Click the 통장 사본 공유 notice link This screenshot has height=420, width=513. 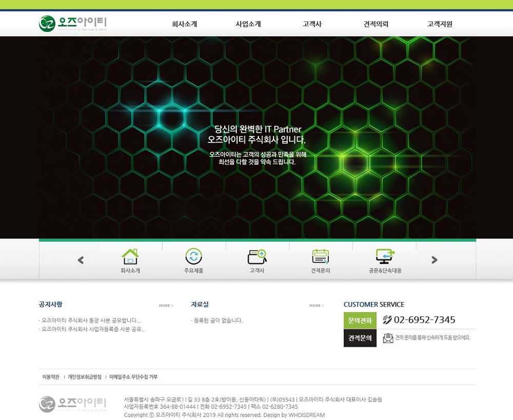click(90, 319)
